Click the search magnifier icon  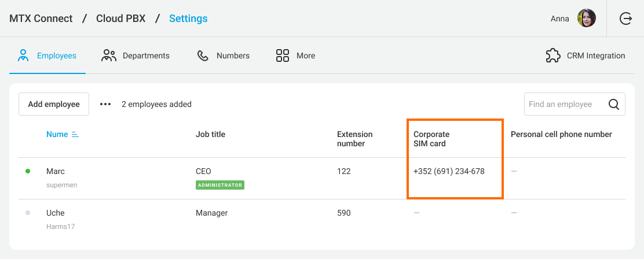click(614, 104)
